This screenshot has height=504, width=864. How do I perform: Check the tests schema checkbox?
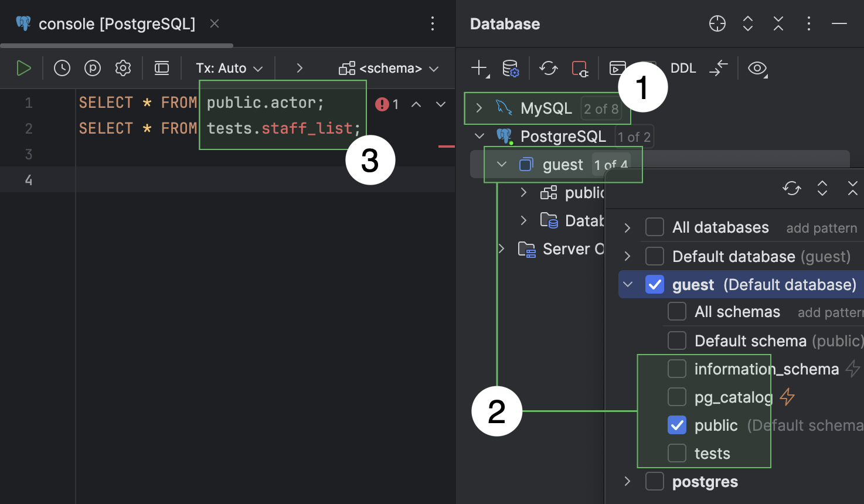(676, 452)
